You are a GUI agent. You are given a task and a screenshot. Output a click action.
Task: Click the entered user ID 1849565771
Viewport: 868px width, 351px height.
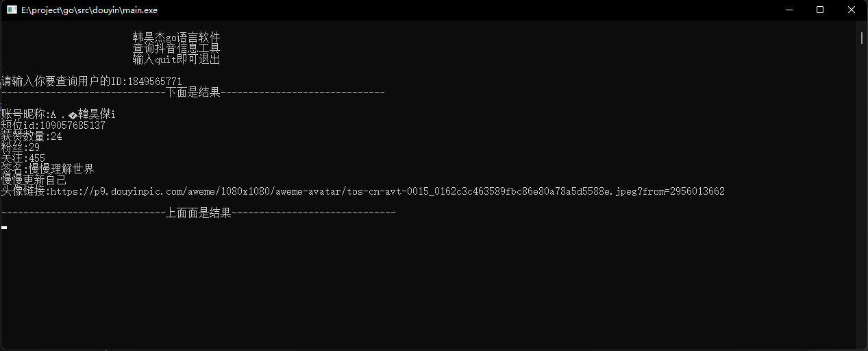[x=154, y=82]
